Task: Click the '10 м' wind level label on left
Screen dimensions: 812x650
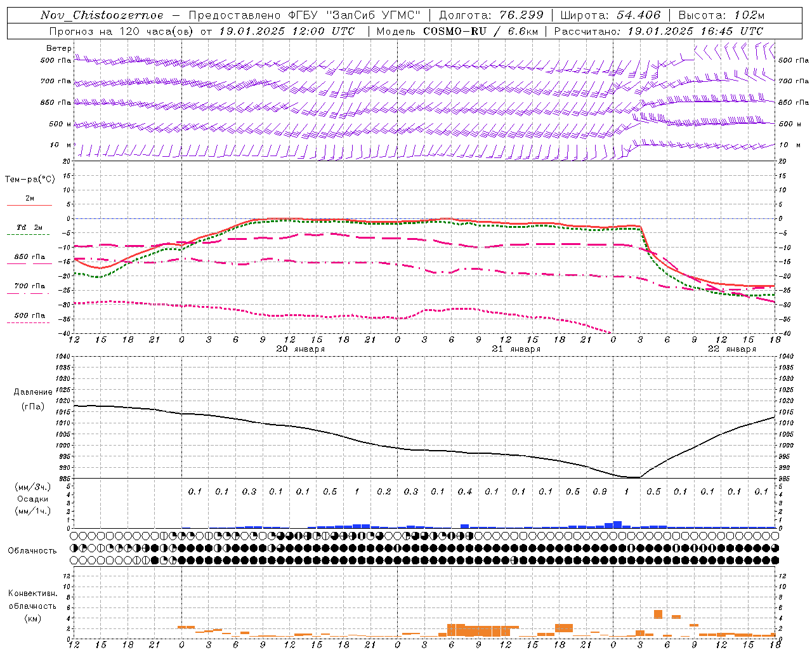Action: [61, 145]
